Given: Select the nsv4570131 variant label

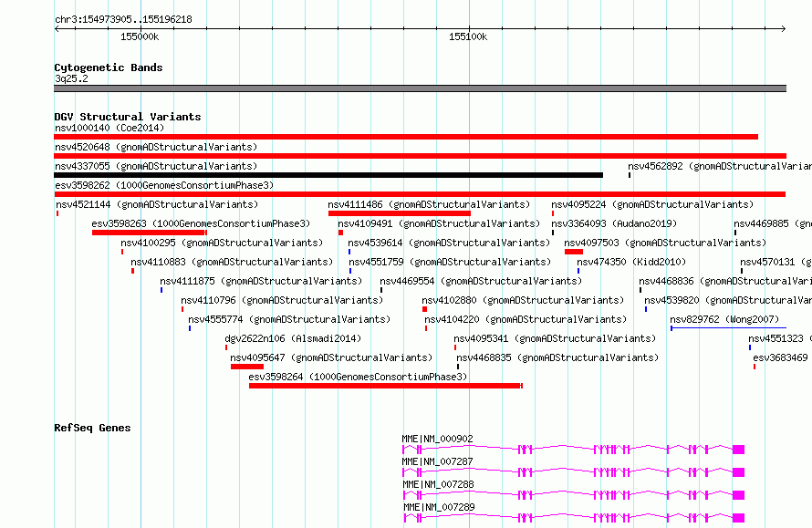Looking at the screenshot, I should coord(776,262).
